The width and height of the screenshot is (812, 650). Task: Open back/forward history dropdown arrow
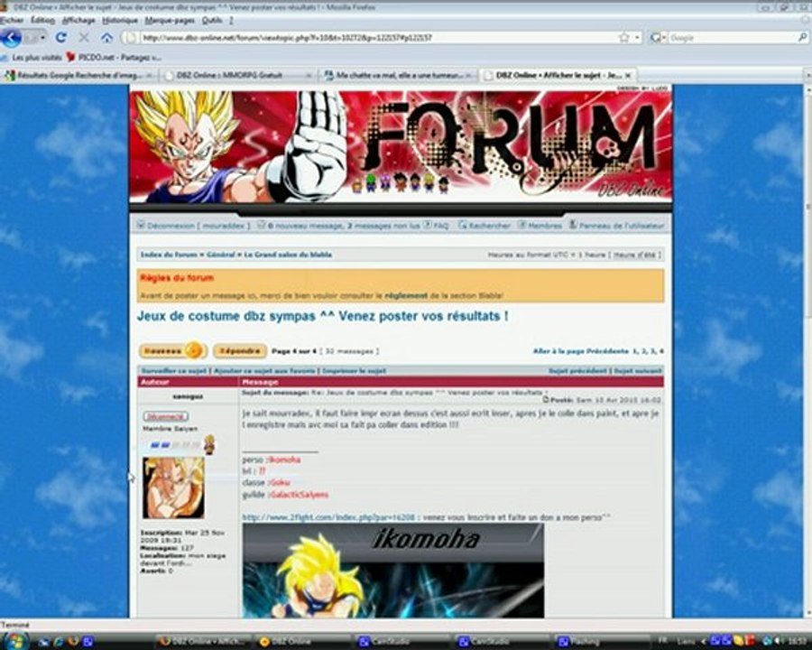(x=42, y=37)
